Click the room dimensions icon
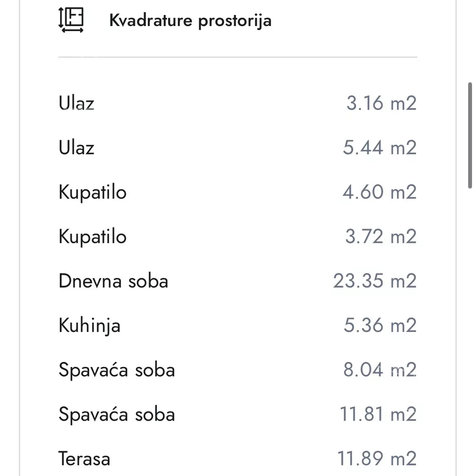Screen dimensions: 476x476 tap(71, 19)
